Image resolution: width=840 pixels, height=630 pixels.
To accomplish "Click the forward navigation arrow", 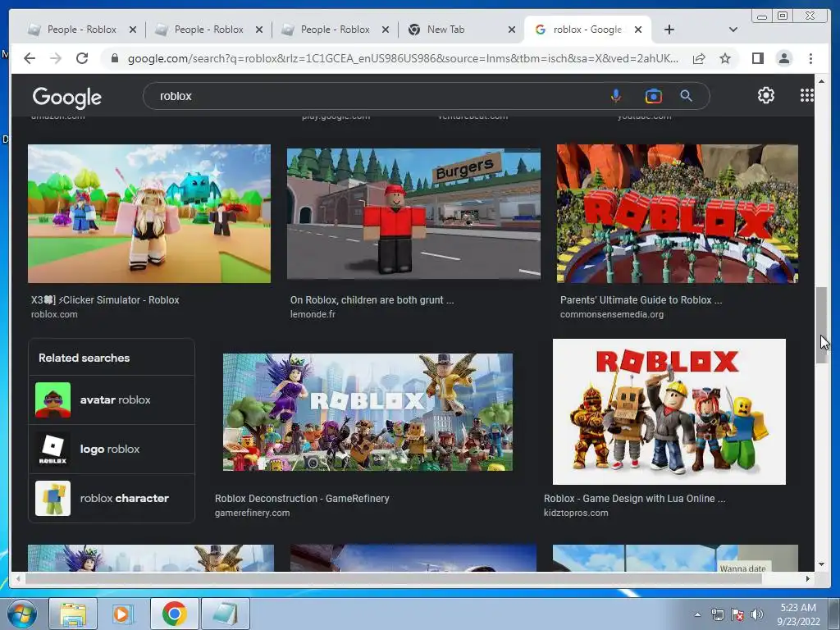I will (56, 58).
